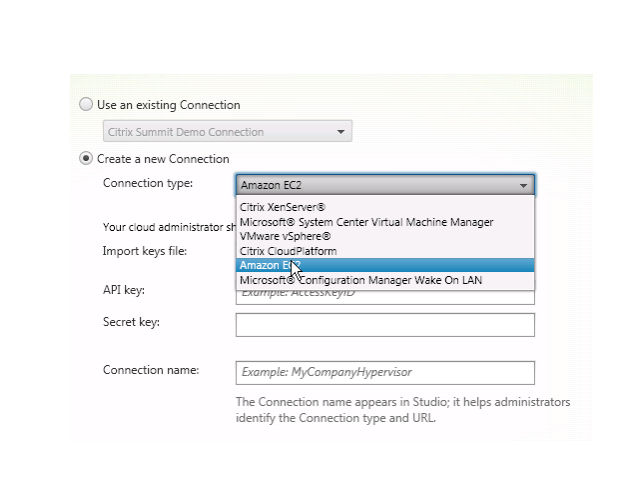The image size is (640, 480).
Task: Choose VMware vSphere from the list
Action: tap(385, 236)
